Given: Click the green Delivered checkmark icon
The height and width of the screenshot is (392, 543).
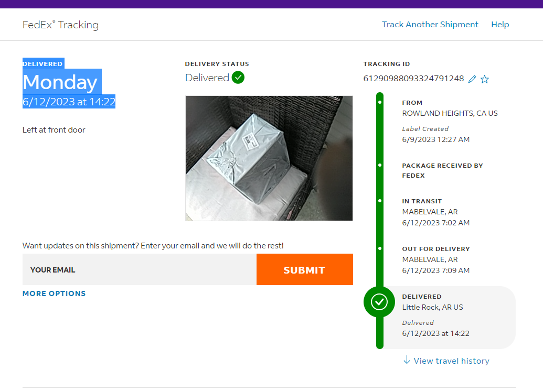Looking at the screenshot, I should coord(238,78).
